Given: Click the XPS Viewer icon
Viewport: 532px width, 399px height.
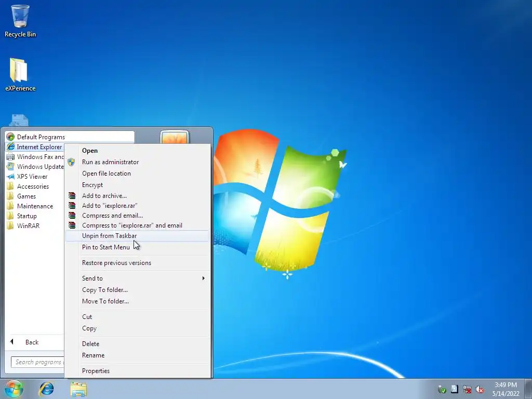Looking at the screenshot, I should [x=10, y=177].
